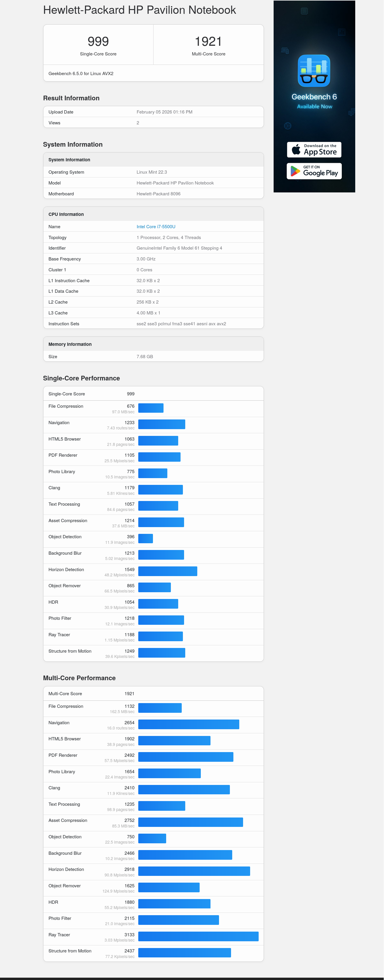Click the Geekbench 6 glasses app icon
Viewport: 384px width, 980px height.
(314, 71)
